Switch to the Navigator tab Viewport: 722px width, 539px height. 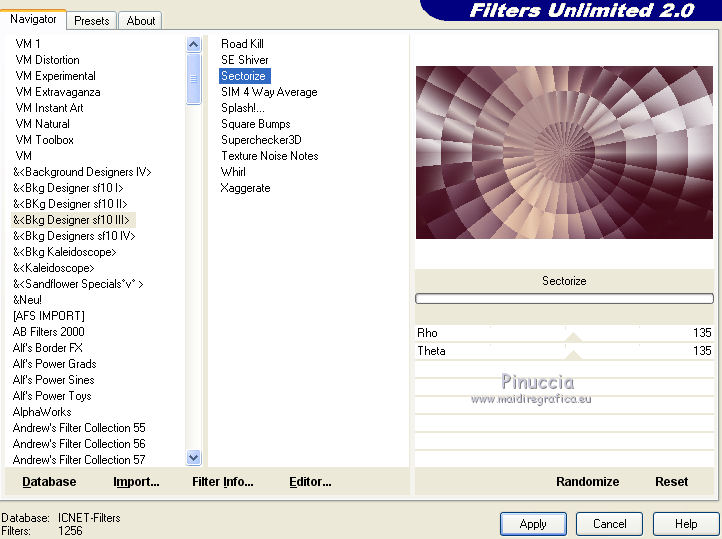[33, 19]
